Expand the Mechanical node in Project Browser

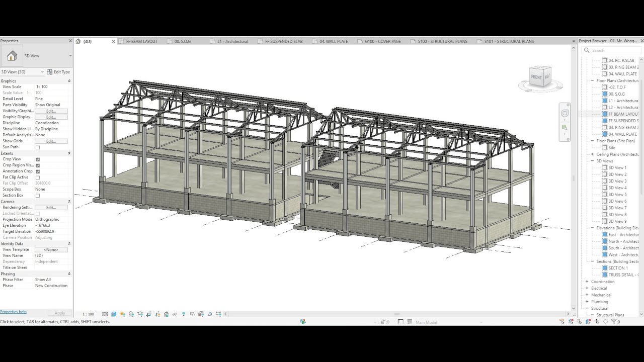587,295
